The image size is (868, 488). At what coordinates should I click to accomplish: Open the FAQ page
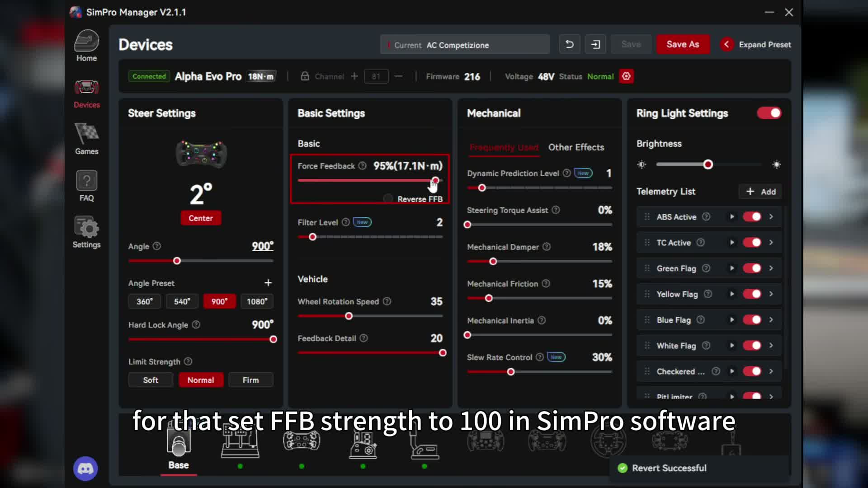(x=86, y=186)
